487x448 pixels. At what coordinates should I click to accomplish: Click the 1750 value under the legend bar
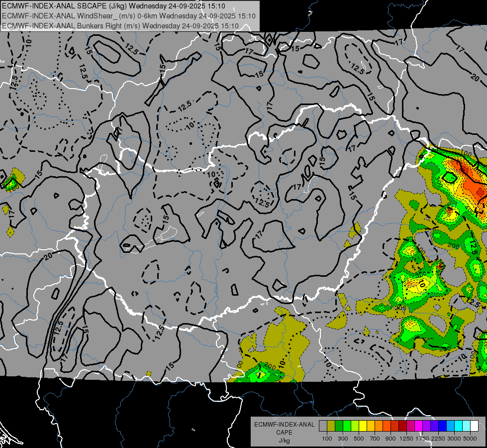pos(422,439)
